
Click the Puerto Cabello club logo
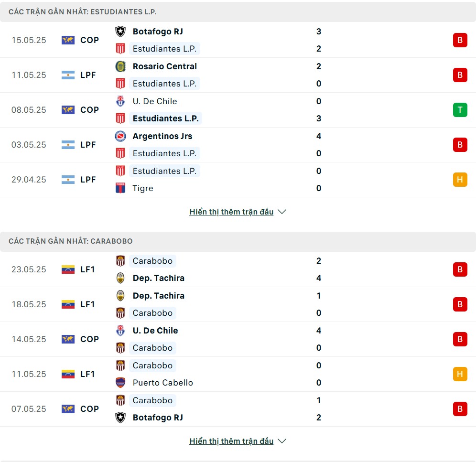[x=120, y=383]
